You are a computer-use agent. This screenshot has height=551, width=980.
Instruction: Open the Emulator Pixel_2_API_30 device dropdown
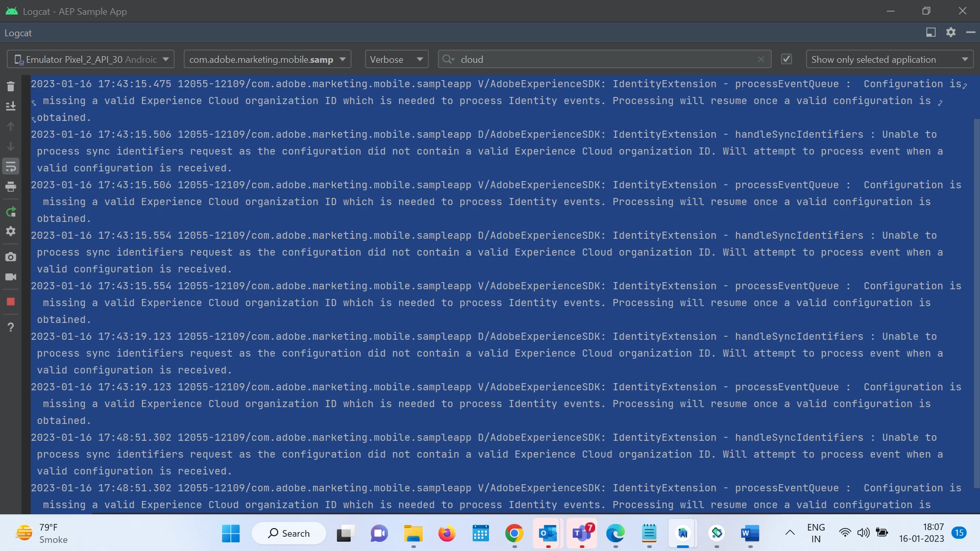click(91, 59)
